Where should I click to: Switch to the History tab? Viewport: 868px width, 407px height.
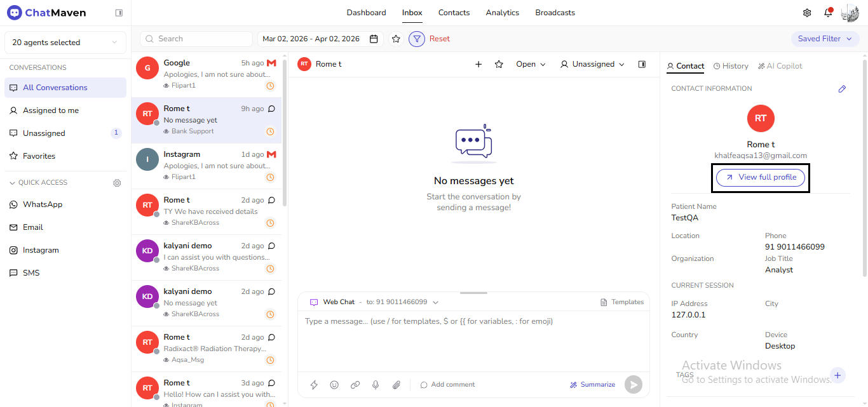pos(731,65)
